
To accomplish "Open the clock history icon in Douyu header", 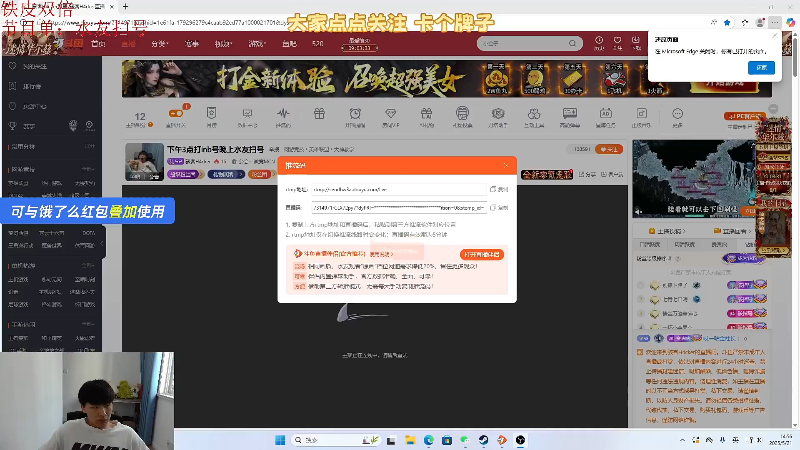I will pyautogui.click(x=599, y=40).
